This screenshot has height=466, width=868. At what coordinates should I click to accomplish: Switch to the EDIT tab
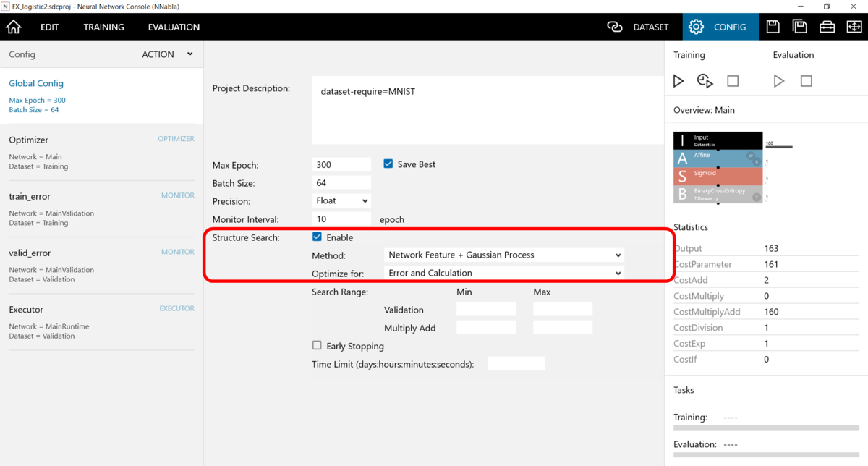click(50, 27)
